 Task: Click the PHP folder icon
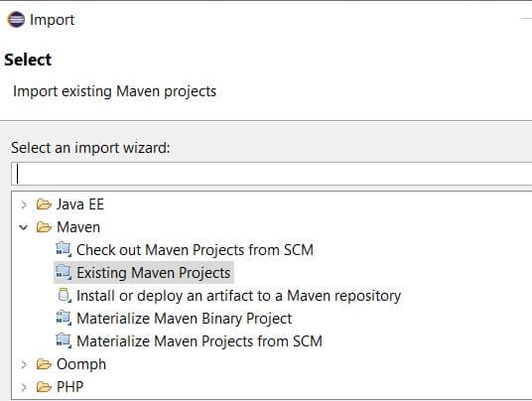(44, 387)
